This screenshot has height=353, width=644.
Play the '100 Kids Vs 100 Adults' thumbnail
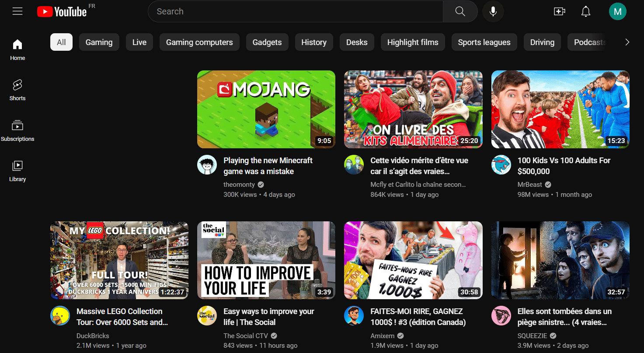tap(560, 109)
